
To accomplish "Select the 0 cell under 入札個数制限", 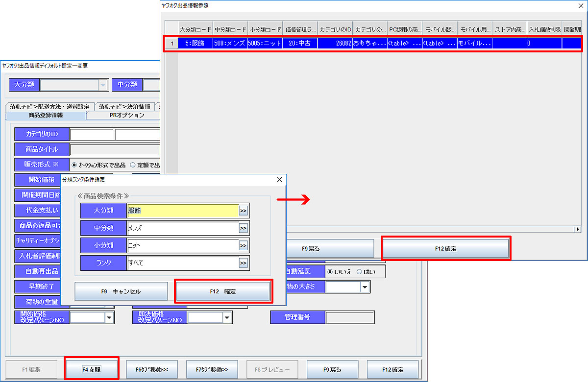I will coord(544,43).
